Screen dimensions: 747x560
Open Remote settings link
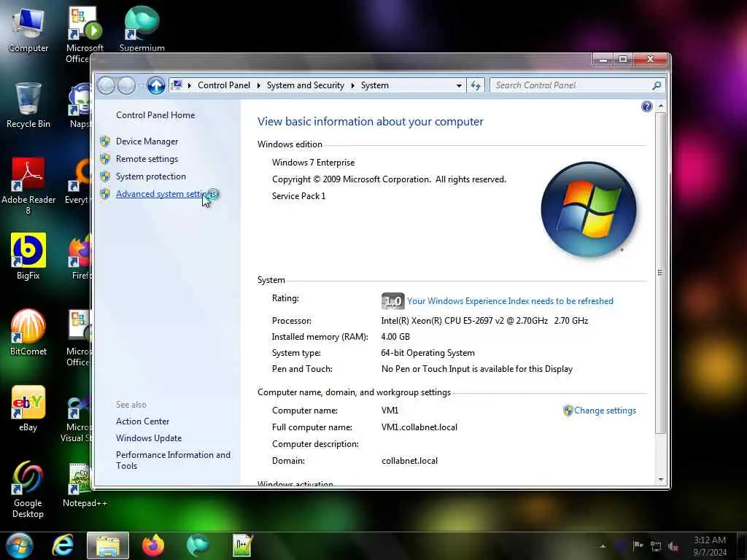click(x=147, y=159)
